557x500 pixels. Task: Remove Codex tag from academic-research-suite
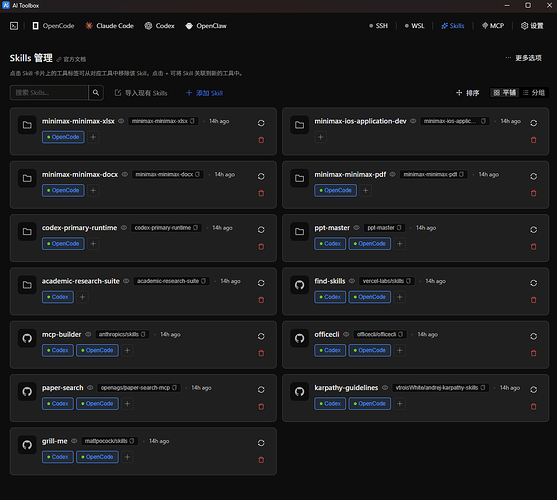[x=58, y=297]
